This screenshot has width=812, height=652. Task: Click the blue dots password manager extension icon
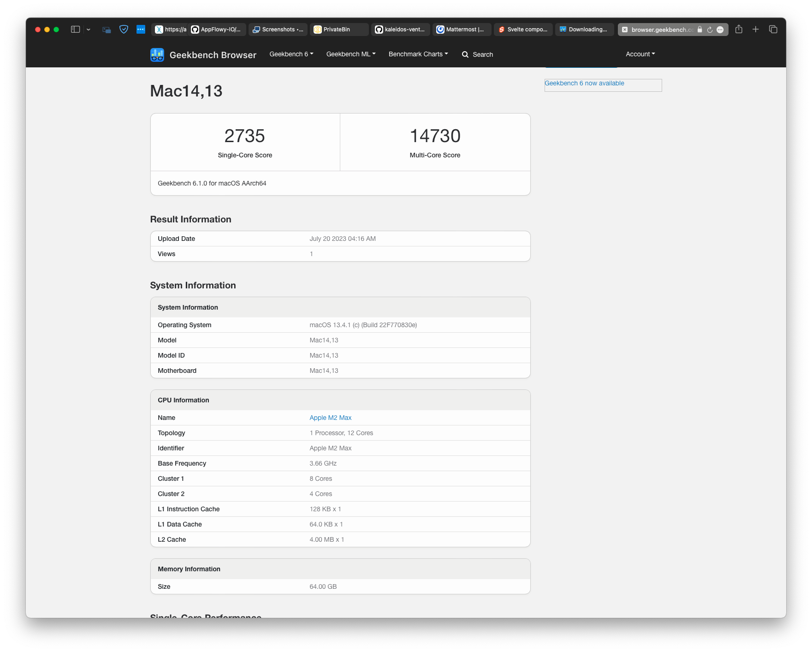pos(141,30)
